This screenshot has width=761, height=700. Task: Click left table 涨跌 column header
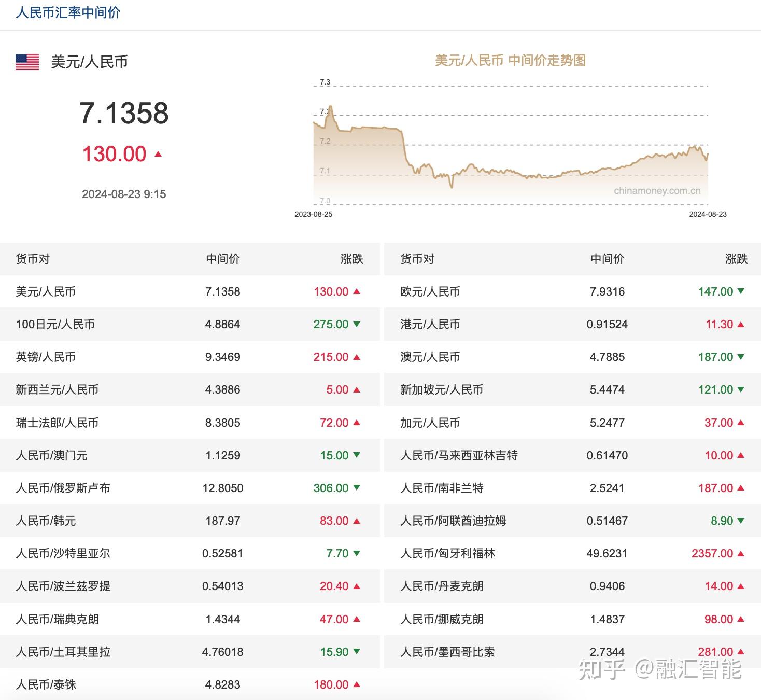352,259
